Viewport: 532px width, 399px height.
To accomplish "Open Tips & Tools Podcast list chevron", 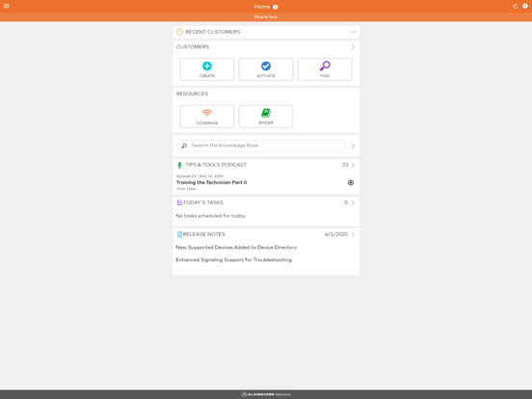I will (x=353, y=165).
